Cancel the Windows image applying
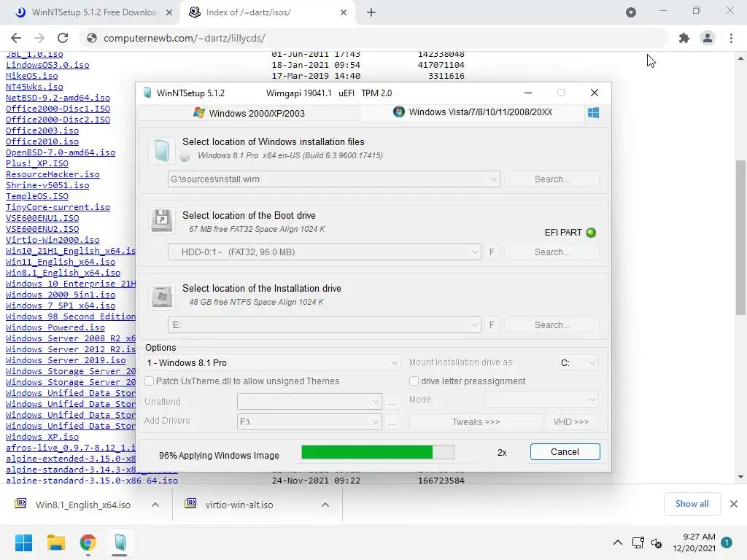Image resolution: width=747 pixels, height=560 pixels. point(565,452)
